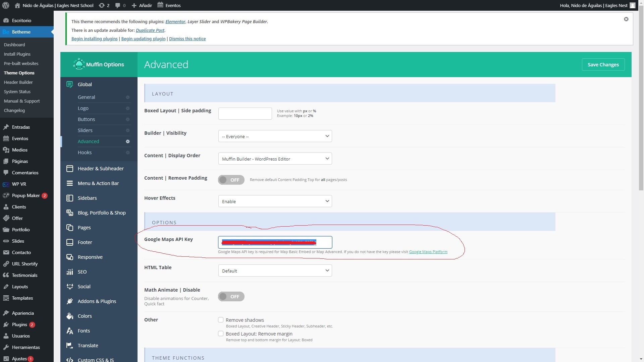Image resolution: width=644 pixels, height=362 pixels.
Task: Select Logo under Global menu
Action: pyautogui.click(x=83, y=108)
